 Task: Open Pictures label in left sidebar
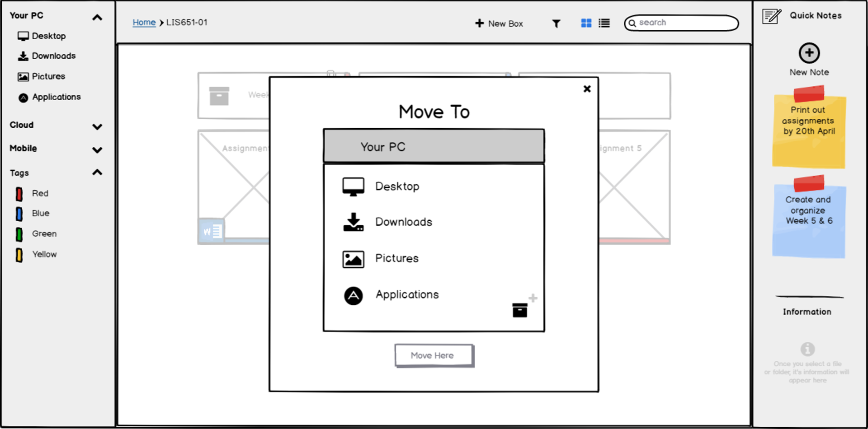48,76
